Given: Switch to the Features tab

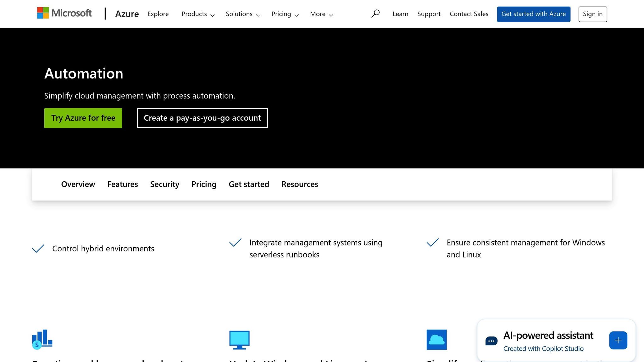Looking at the screenshot, I should pyautogui.click(x=123, y=184).
